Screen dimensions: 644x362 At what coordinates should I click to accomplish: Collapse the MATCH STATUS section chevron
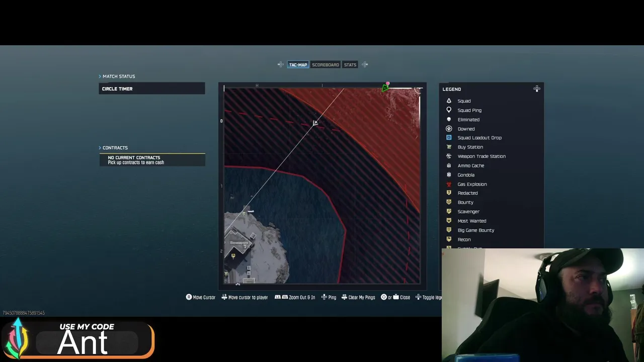pyautogui.click(x=100, y=76)
